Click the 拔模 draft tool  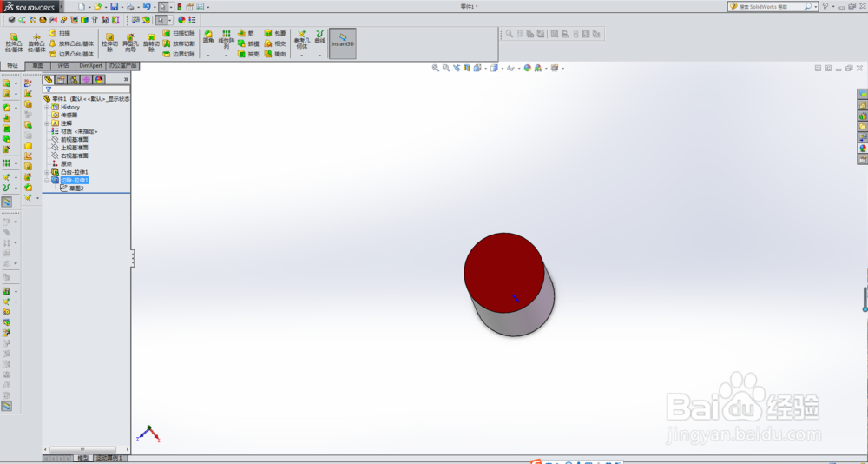click(x=248, y=43)
